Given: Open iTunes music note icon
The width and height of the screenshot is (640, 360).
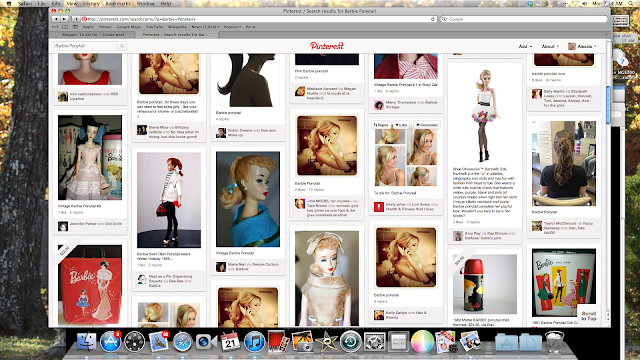Looking at the screenshot, I should [254, 342].
